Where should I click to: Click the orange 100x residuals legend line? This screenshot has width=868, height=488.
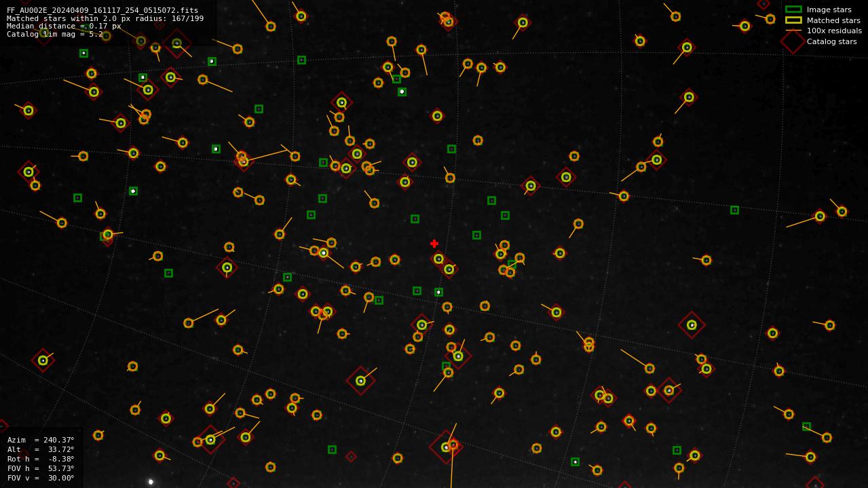point(793,31)
